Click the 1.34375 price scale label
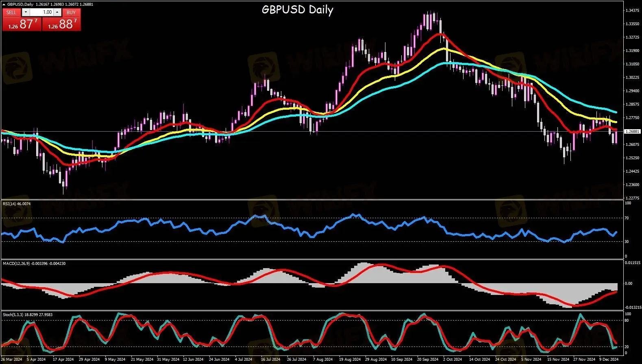Image resolution: width=642 pixels, height=364 pixels. coord(632,11)
